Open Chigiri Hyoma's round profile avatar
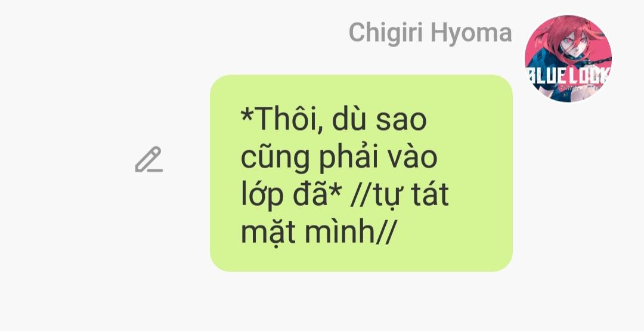The image size is (644, 331). point(568,58)
